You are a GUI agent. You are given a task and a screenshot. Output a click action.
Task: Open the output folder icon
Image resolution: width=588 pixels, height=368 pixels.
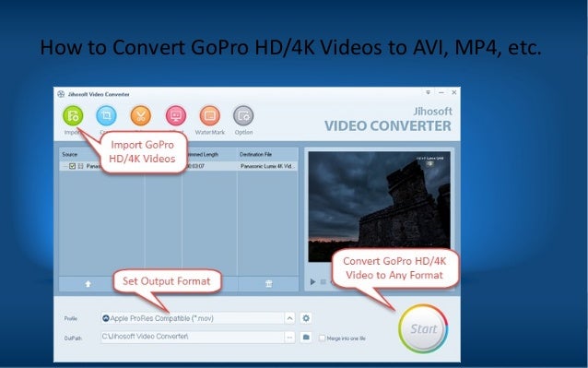click(x=306, y=338)
